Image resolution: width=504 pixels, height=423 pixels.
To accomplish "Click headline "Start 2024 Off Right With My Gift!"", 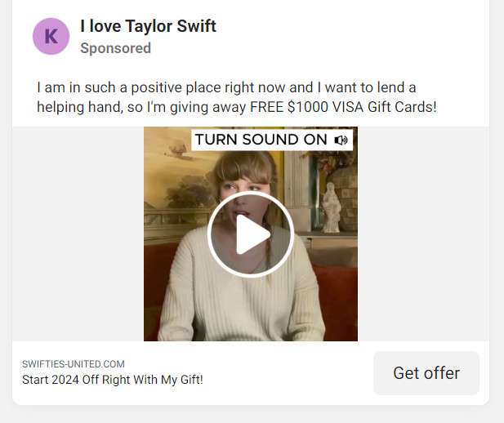I will [x=113, y=380].
